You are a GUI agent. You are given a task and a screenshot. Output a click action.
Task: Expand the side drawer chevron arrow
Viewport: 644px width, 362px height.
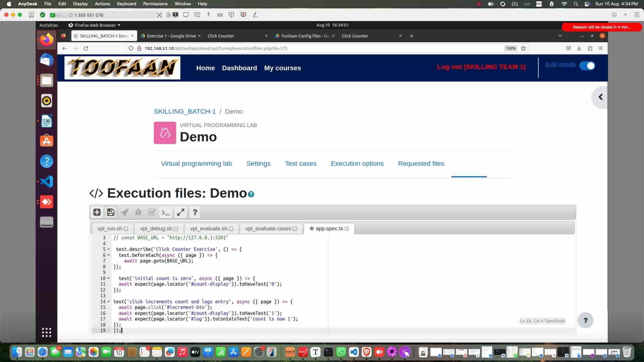pyautogui.click(x=600, y=97)
